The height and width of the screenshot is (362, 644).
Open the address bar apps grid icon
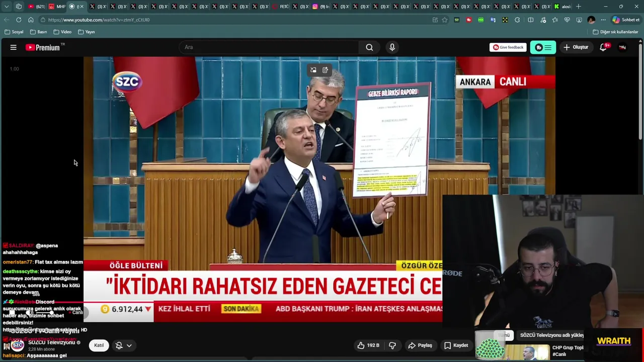pos(435,20)
